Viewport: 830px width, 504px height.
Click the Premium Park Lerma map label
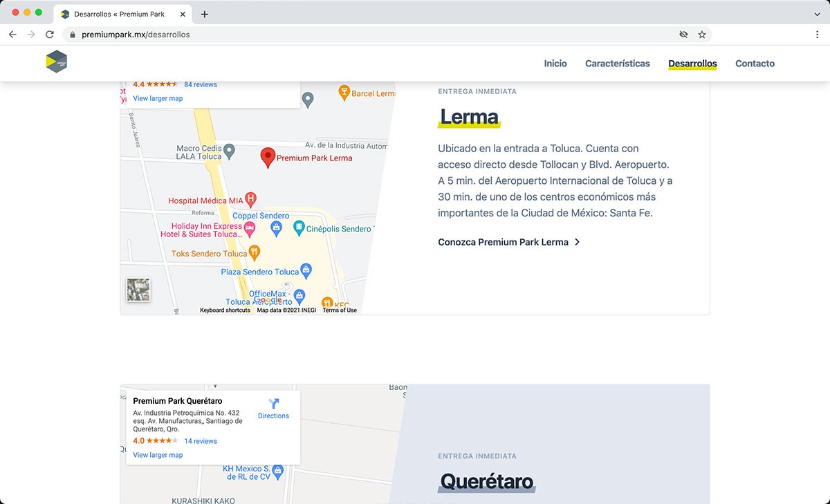[315, 158]
